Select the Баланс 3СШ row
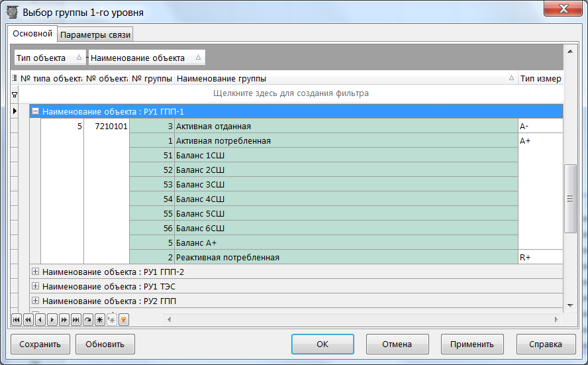This screenshot has height=365, width=588. coord(344,183)
